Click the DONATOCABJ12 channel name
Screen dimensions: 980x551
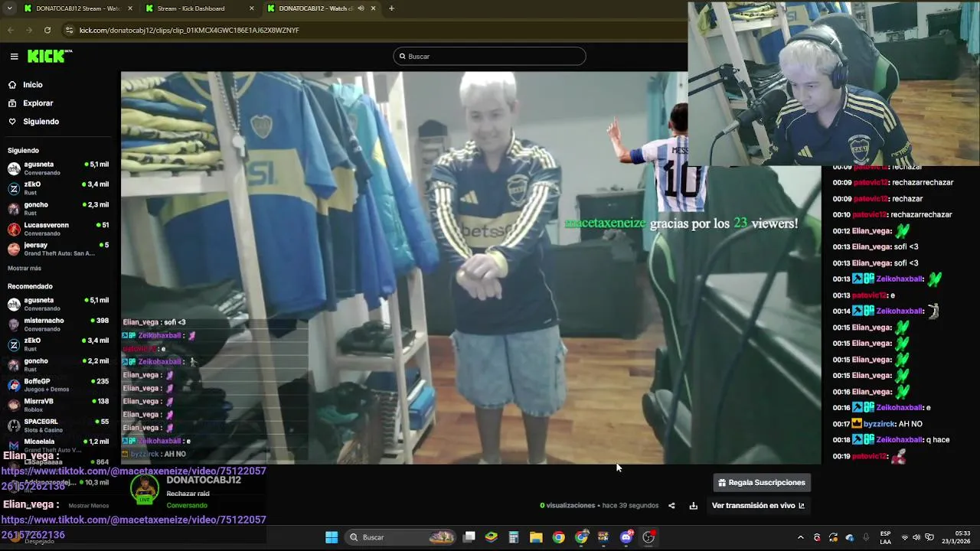pyautogui.click(x=203, y=480)
